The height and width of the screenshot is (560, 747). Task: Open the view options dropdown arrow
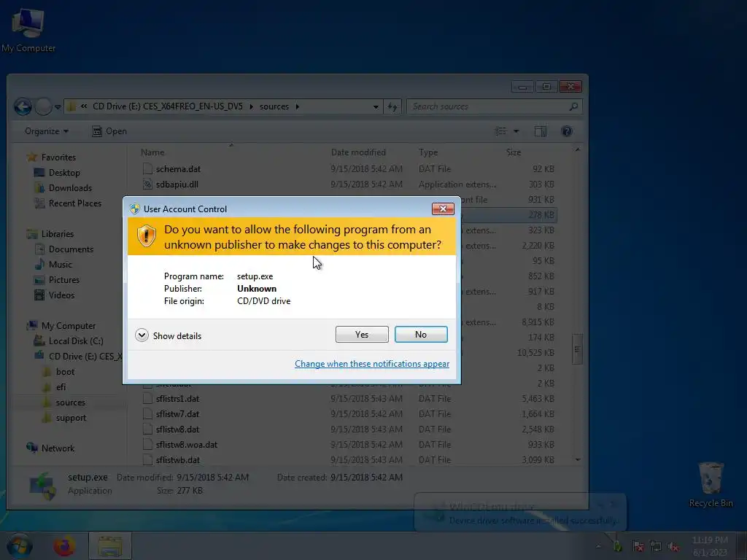click(x=516, y=131)
